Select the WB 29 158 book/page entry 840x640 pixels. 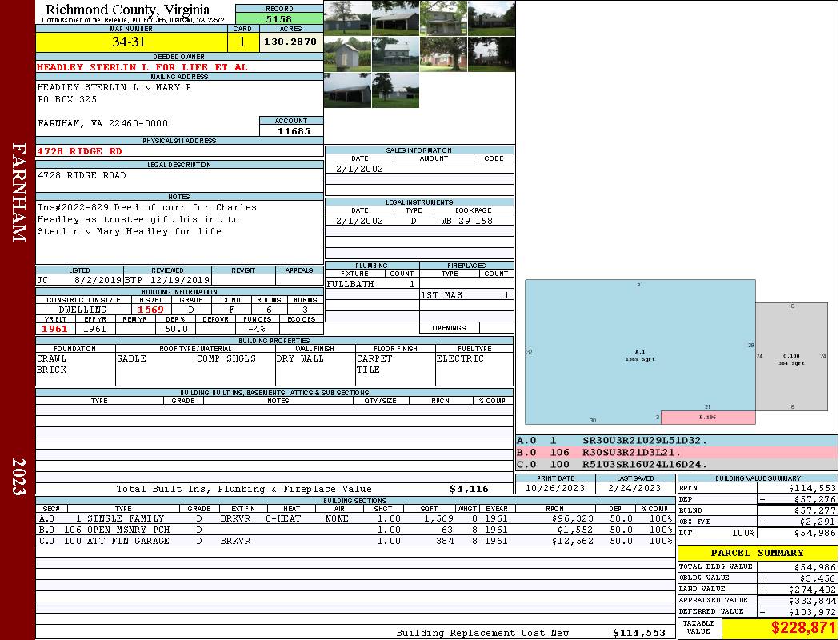pos(466,221)
